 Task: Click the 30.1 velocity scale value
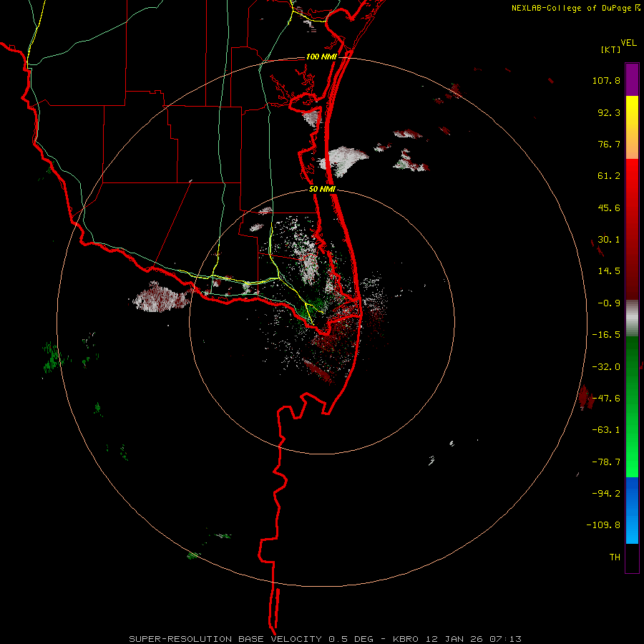[609, 240]
